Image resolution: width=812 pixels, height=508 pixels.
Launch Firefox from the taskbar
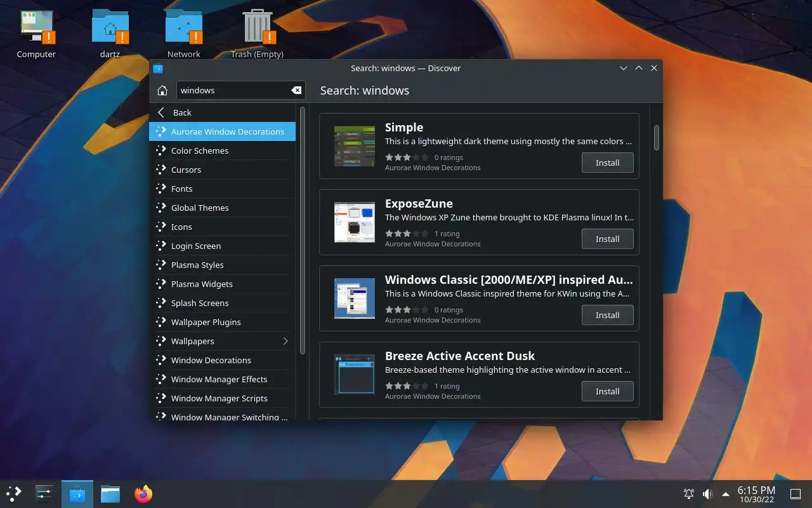pyautogui.click(x=143, y=493)
